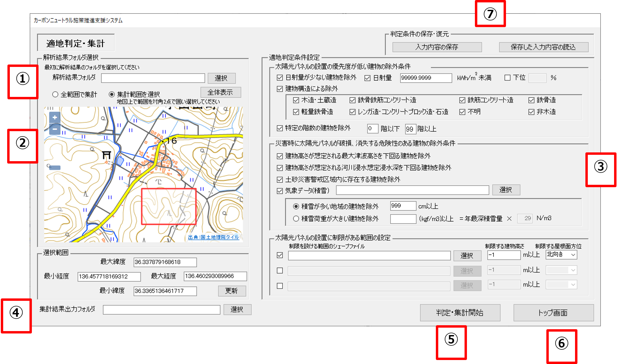Click the 出典:国土地理院タイル link

[213, 237]
